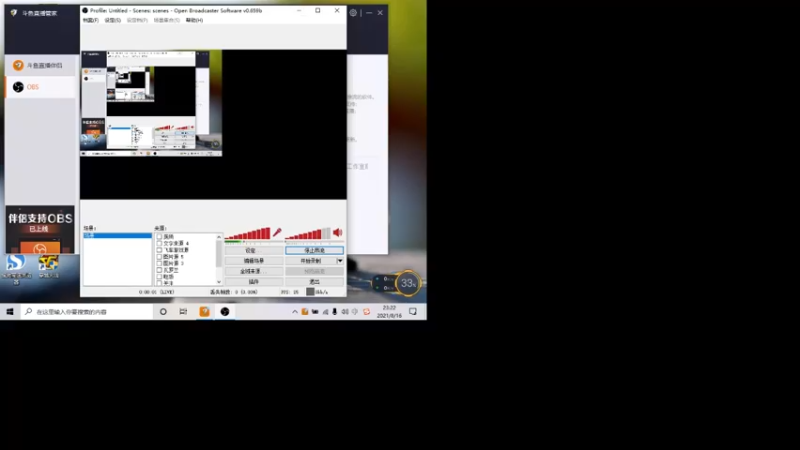Expand the Start Recording dropdown arrow
Screen dimensions: 800x450
tap(340, 261)
